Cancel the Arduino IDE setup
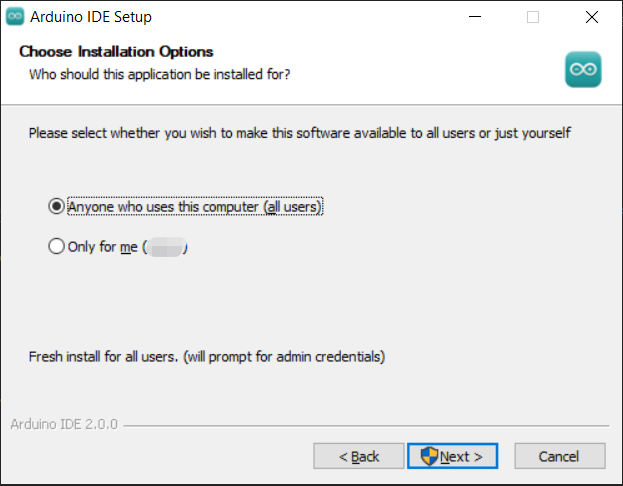Screen dimensions: 623x486 pyautogui.click(x=559, y=456)
